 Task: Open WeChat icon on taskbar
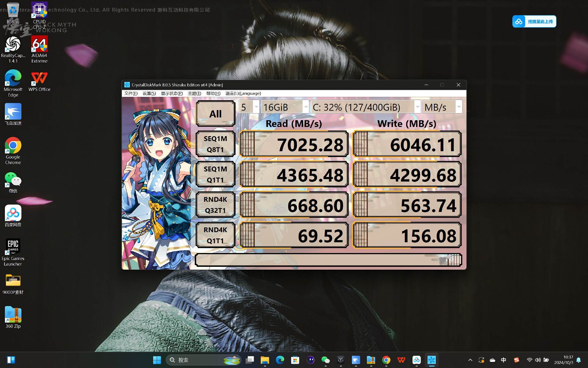pyautogui.click(x=326, y=360)
